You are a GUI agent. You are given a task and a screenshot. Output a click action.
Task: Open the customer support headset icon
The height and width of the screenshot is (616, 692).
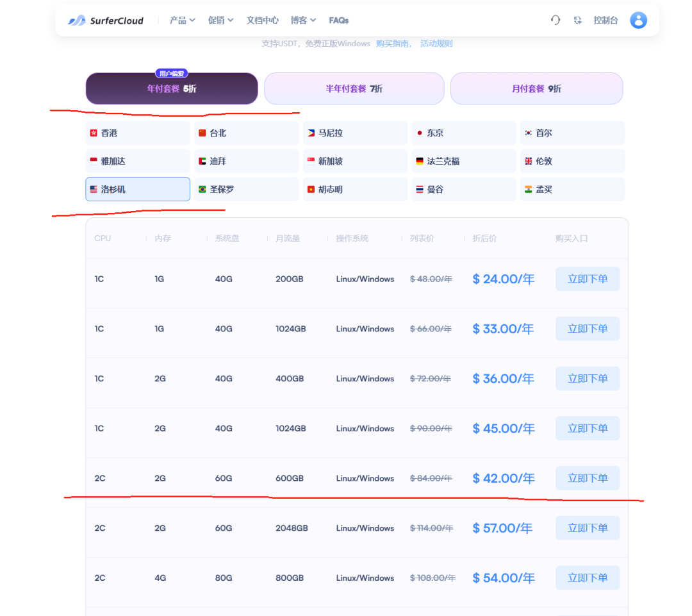[x=556, y=21]
